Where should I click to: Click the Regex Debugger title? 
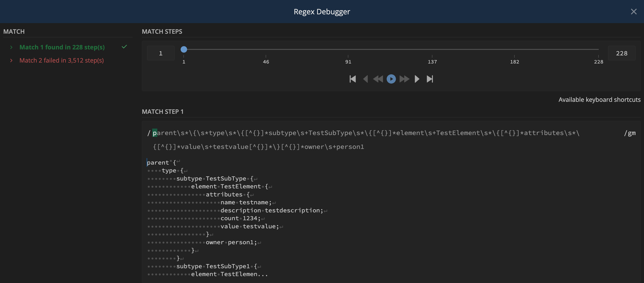click(322, 12)
